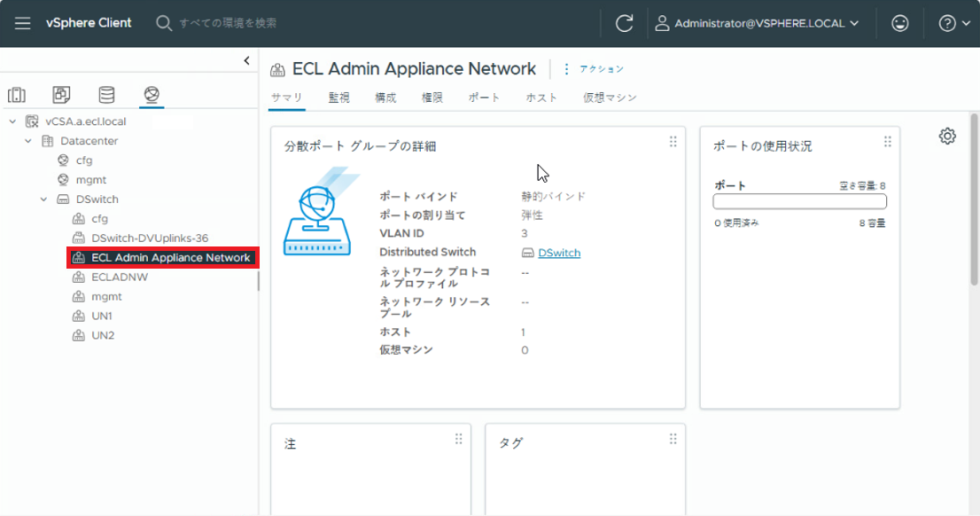
Task: Switch to the 監視 tab
Action: click(x=338, y=98)
